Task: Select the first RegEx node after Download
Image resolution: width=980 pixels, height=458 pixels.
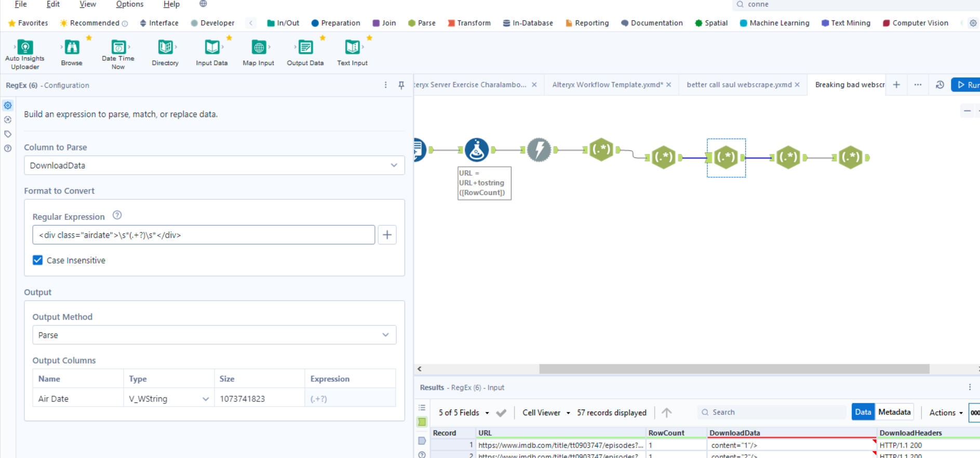Action: tap(601, 150)
